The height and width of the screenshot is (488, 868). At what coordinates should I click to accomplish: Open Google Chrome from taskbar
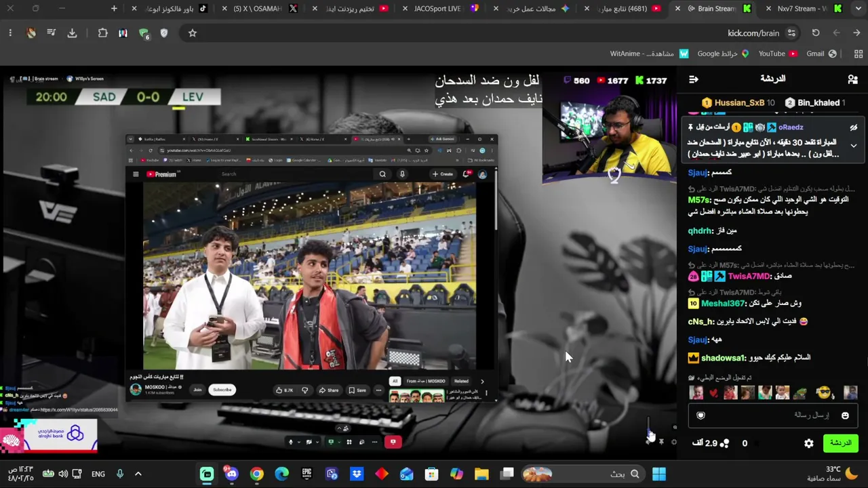[256, 474]
